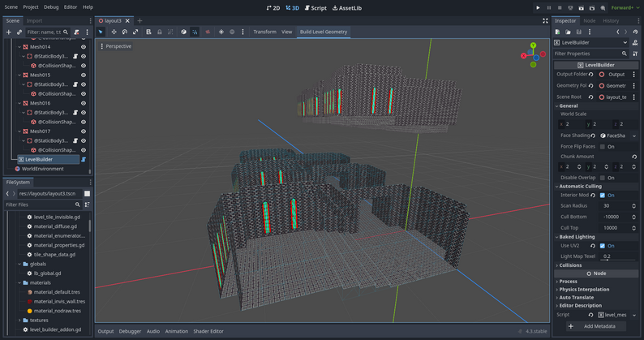The height and width of the screenshot is (340, 644).
Task: Uncheck Interior Mode checkbox
Action: pyautogui.click(x=603, y=196)
